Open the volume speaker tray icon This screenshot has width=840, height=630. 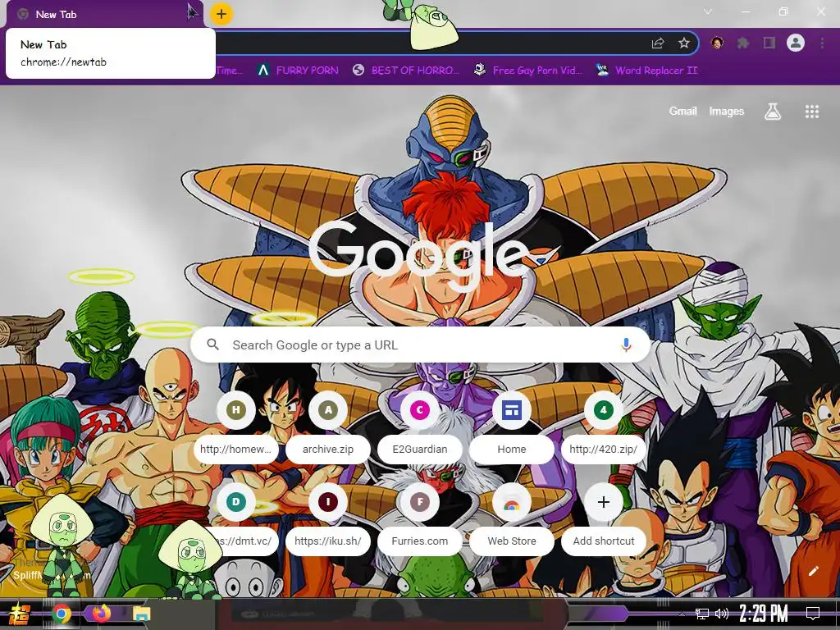[722, 614]
